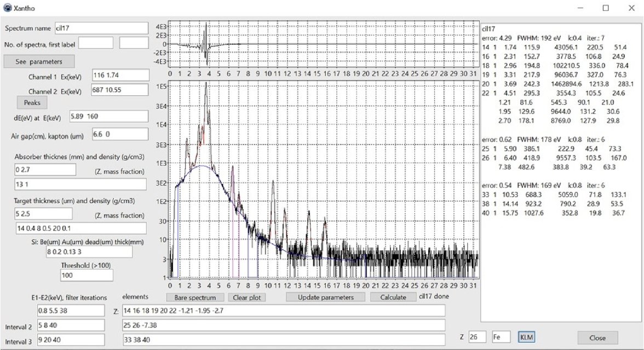Click the Xantho application icon in the title bar

point(7,8)
